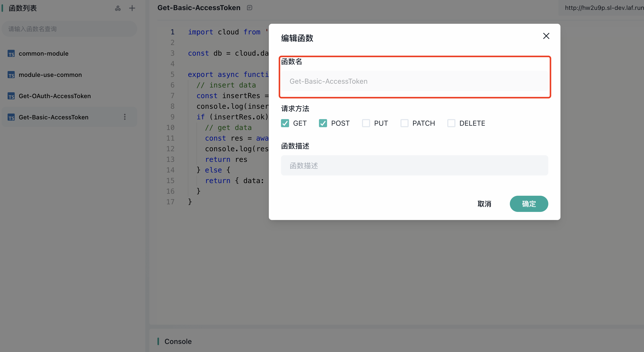Check the DELETE request method
The width and height of the screenshot is (644, 352).
(x=451, y=123)
